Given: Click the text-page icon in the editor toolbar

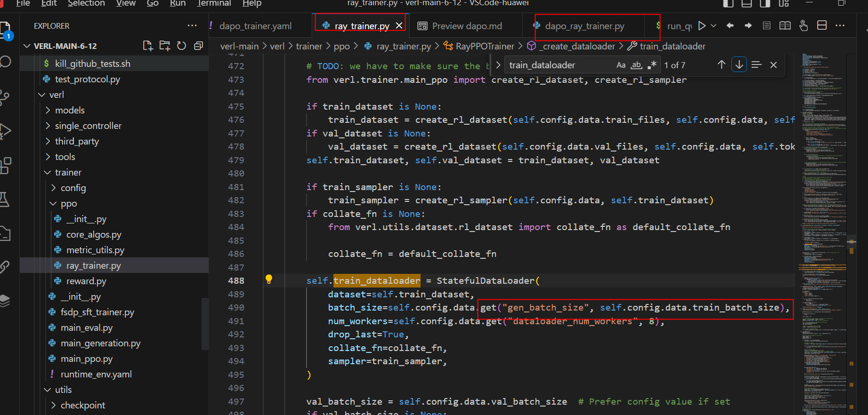Looking at the screenshot, I should 767,25.
